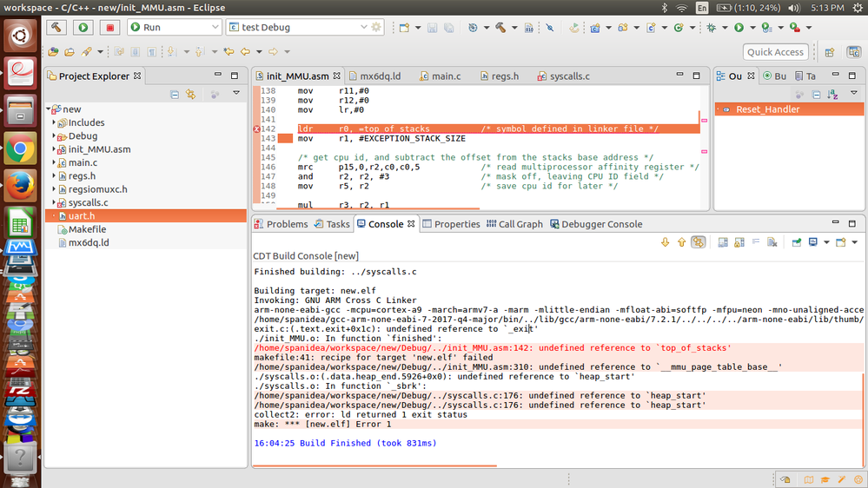Open the Problems tab

(281, 224)
